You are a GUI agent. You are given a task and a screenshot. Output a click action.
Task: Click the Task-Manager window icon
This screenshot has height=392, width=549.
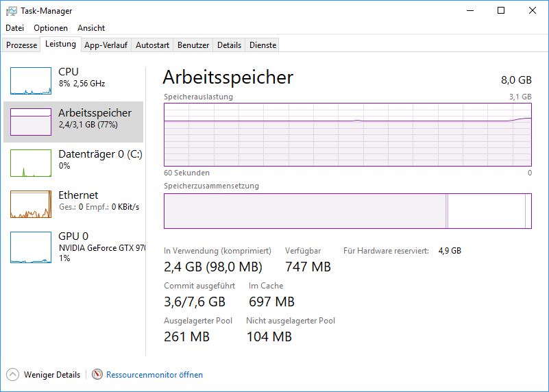(x=11, y=11)
